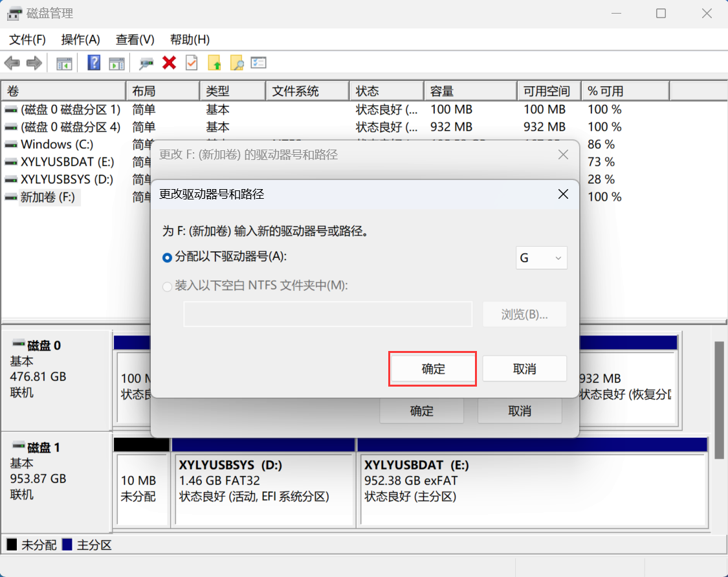Click the back navigation arrow
The height and width of the screenshot is (577, 728).
click(x=13, y=63)
